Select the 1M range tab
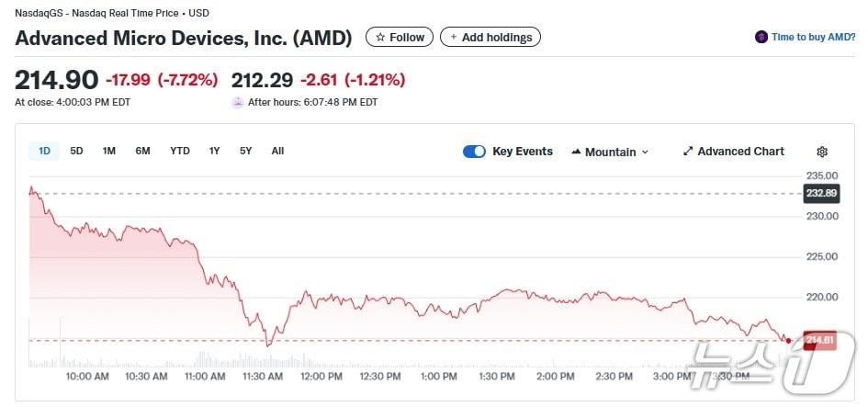The height and width of the screenshot is (407, 868). pos(108,151)
